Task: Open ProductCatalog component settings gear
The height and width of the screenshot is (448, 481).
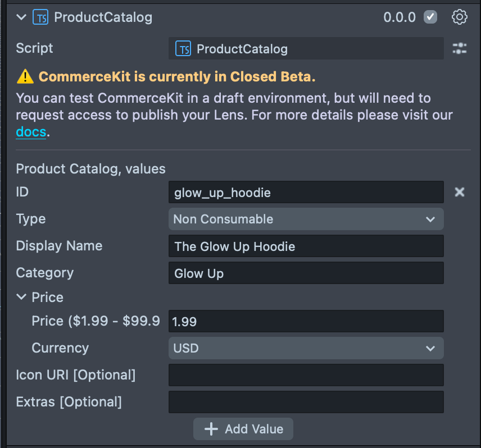Action: pyautogui.click(x=460, y=17)
